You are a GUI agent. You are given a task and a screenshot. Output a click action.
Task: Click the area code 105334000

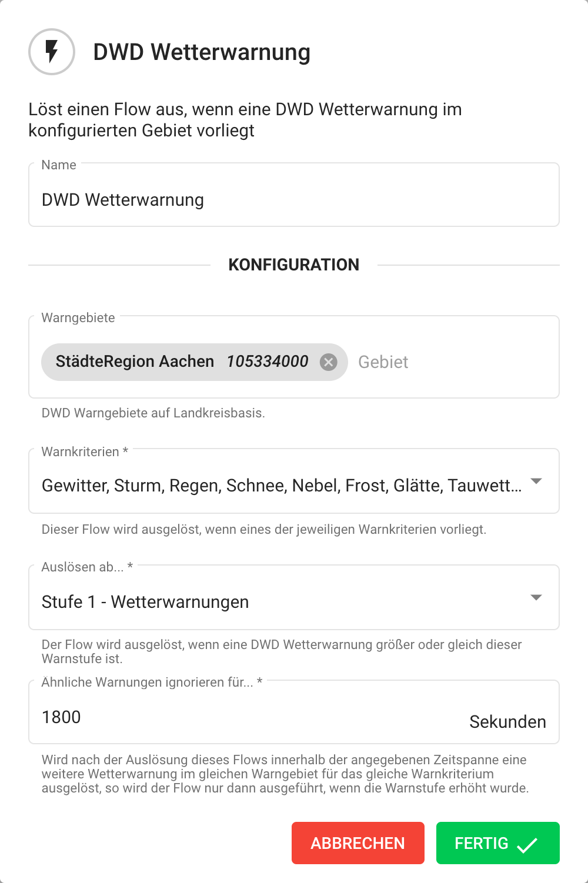268,362
